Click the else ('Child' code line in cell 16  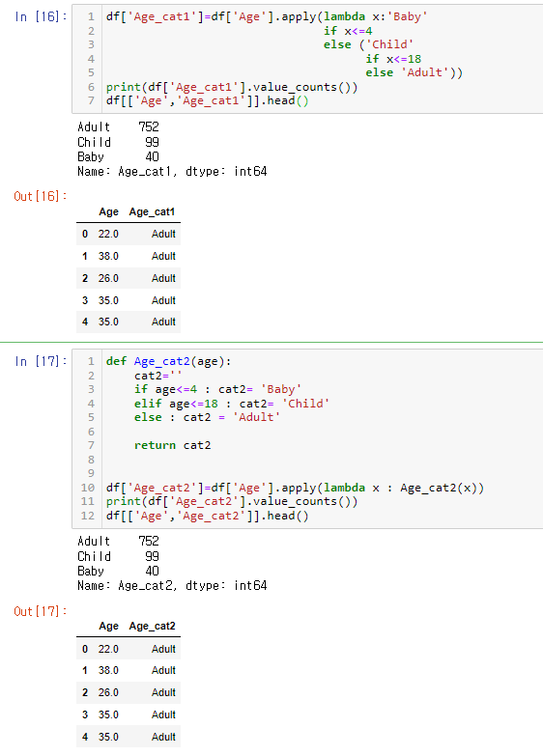coord(368,44)
